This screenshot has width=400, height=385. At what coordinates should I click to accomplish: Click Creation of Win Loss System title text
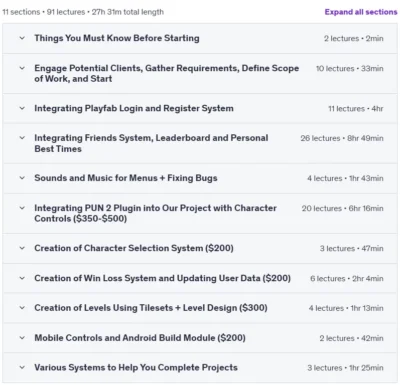click(162, 278)
